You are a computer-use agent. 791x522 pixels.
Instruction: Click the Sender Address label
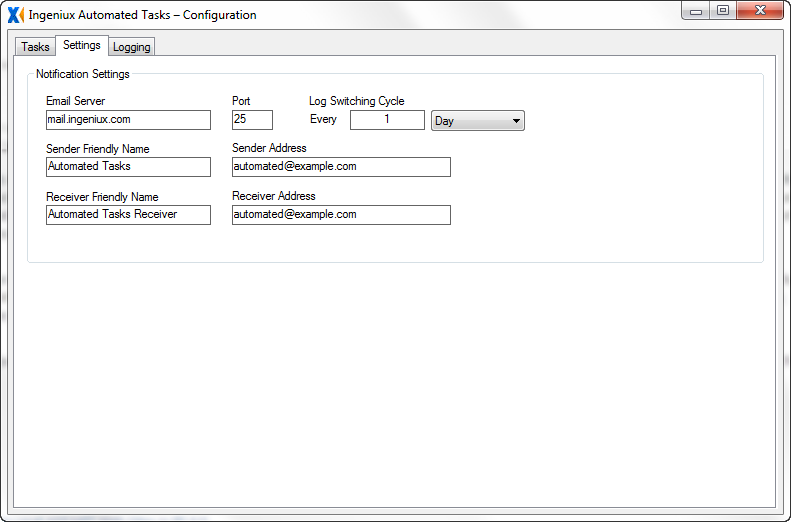coord(269,148)
